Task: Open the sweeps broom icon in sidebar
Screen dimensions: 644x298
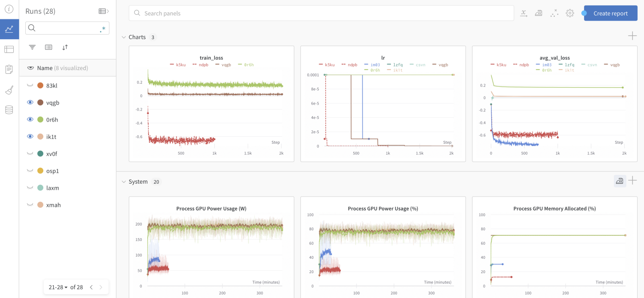Action: [9, 90]
